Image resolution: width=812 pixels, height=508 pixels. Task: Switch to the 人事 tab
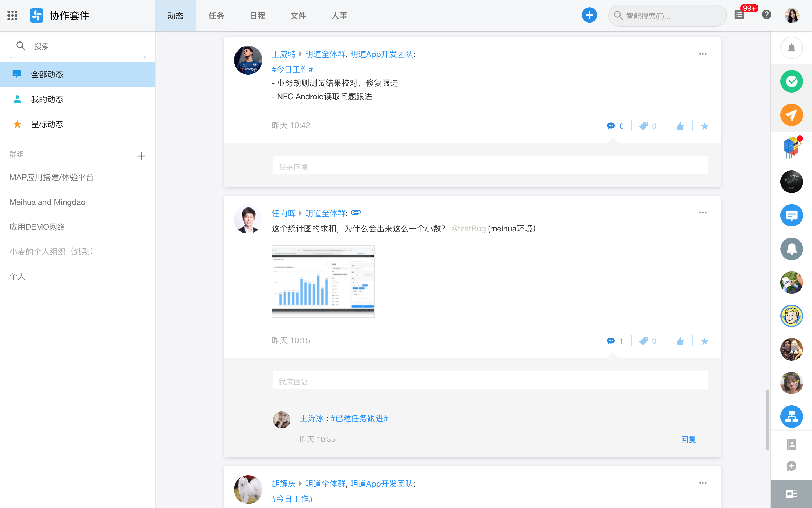339,16
